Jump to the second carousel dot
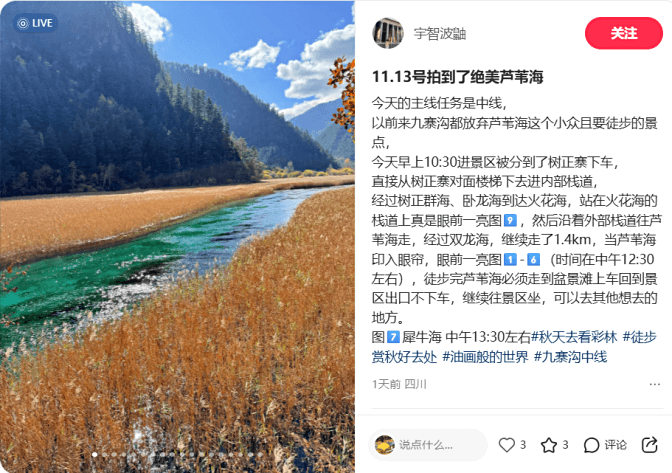672x473 pixels. point(104,455)
